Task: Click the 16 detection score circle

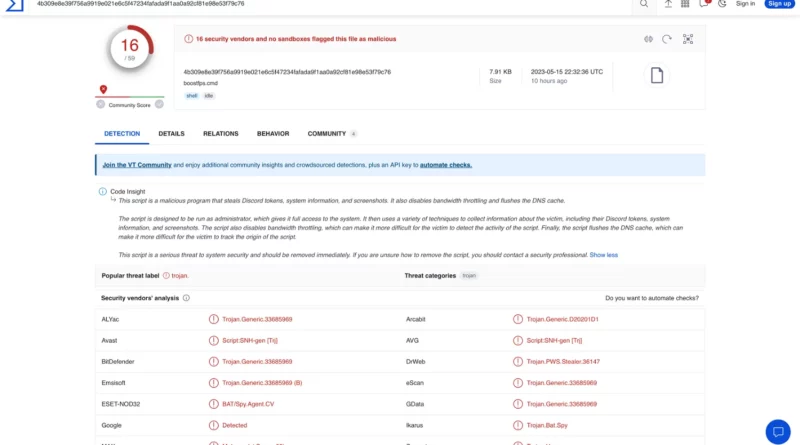Action: pos(130,48)
